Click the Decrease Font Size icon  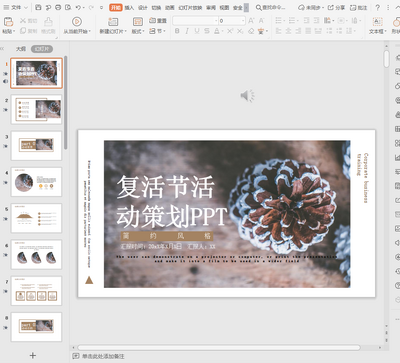pos(262,21)
